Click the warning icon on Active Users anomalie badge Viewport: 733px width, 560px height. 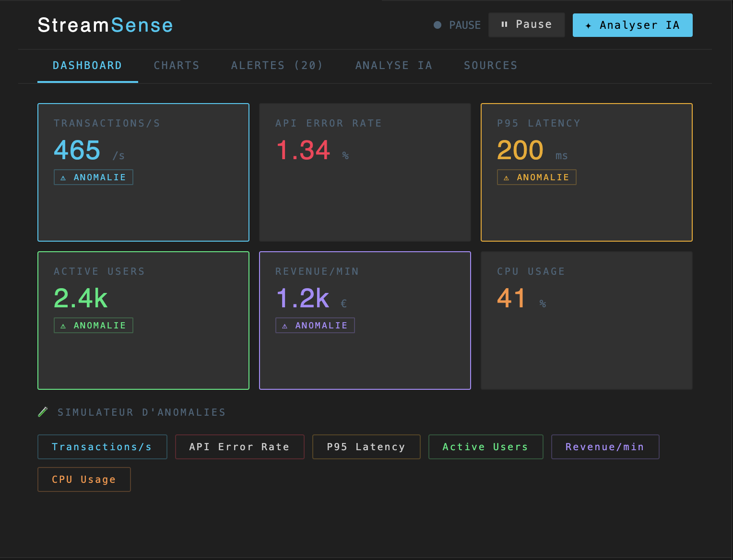63,325
